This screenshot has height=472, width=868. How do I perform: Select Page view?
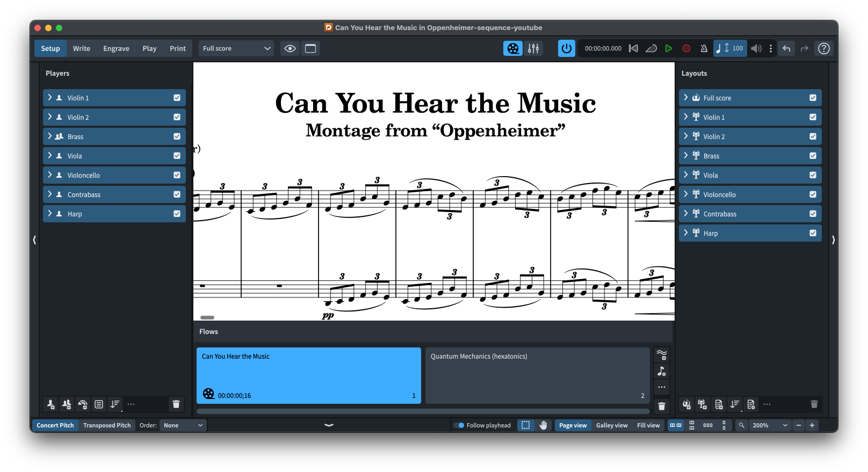pos(573,425)
